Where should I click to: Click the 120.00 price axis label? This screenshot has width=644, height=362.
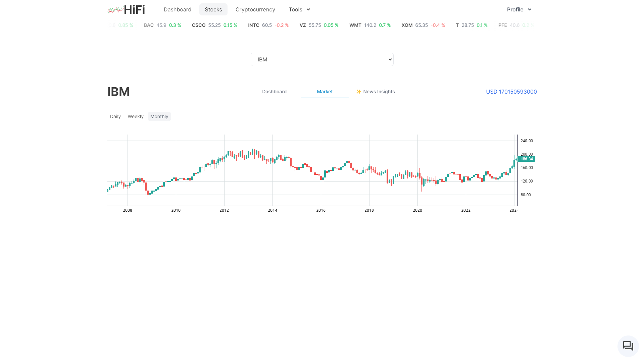[x=527, y=181]
